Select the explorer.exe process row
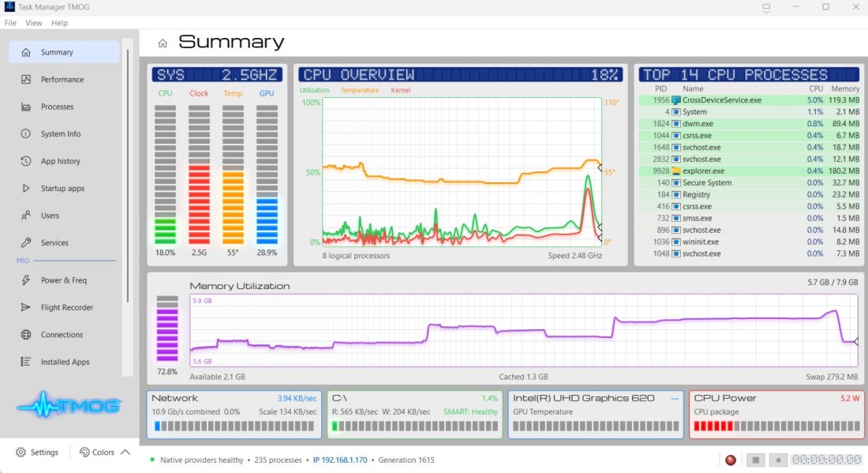This screenshot has width=868, height=473. [749, 171]
